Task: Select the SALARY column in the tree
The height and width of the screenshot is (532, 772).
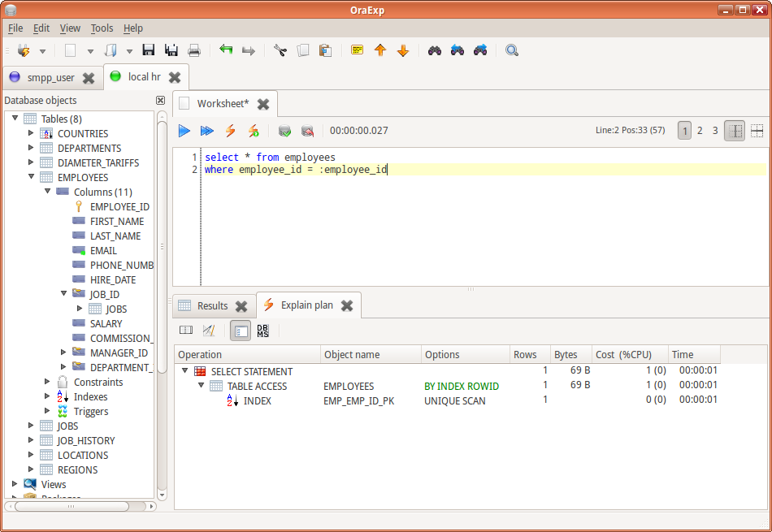Action: pos(105,323)
